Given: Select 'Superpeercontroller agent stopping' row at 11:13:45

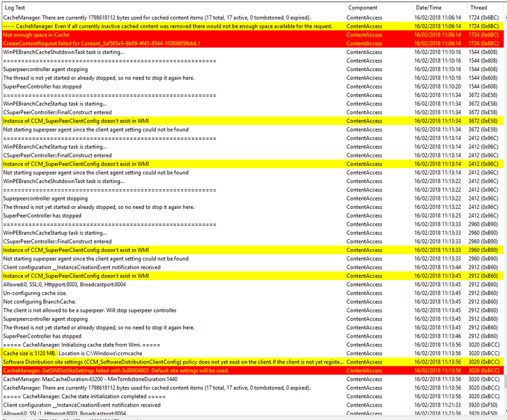Looking at the screenshot, I should tap(253, 319).
